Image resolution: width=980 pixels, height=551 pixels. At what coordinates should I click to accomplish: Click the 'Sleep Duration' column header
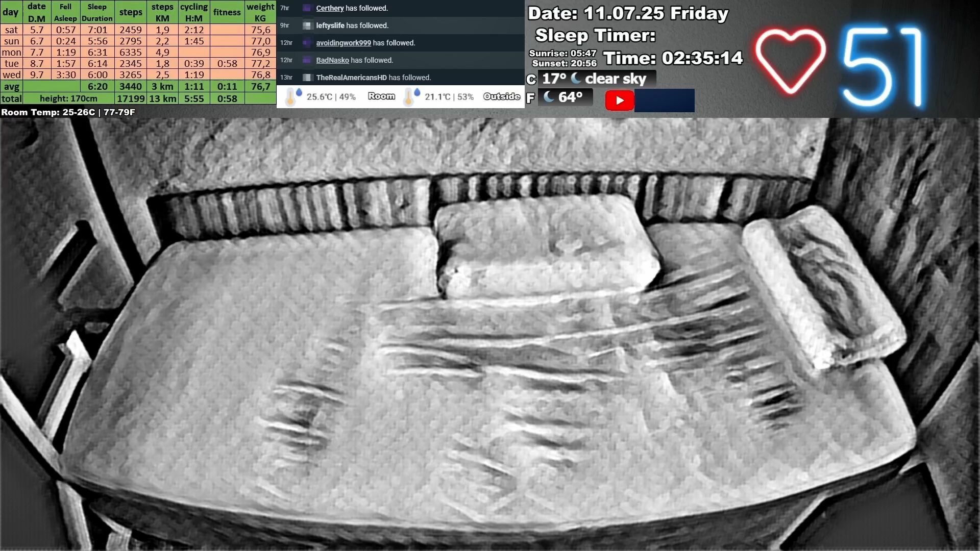97,12
